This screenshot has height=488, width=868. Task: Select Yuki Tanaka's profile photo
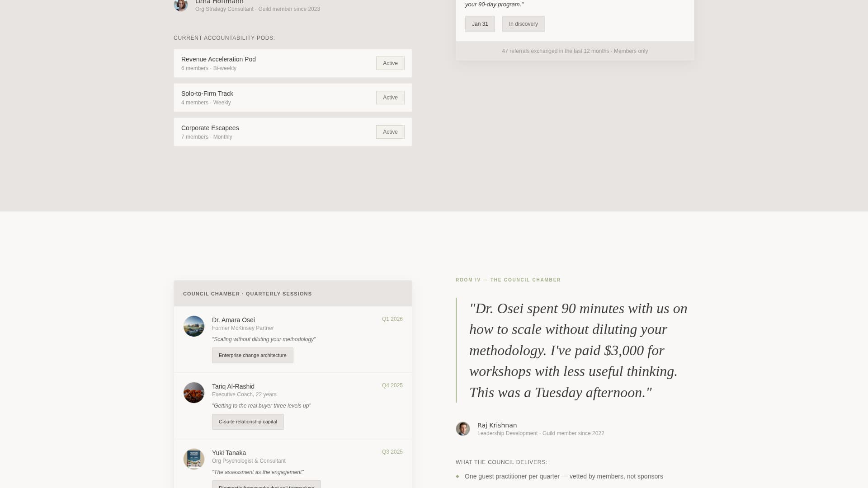coord(194,459)
